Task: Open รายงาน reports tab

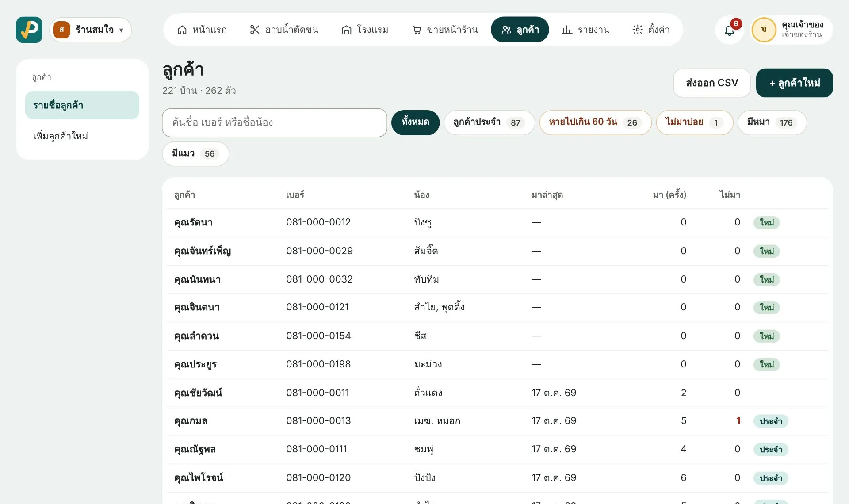Action: tap(585, 30)
